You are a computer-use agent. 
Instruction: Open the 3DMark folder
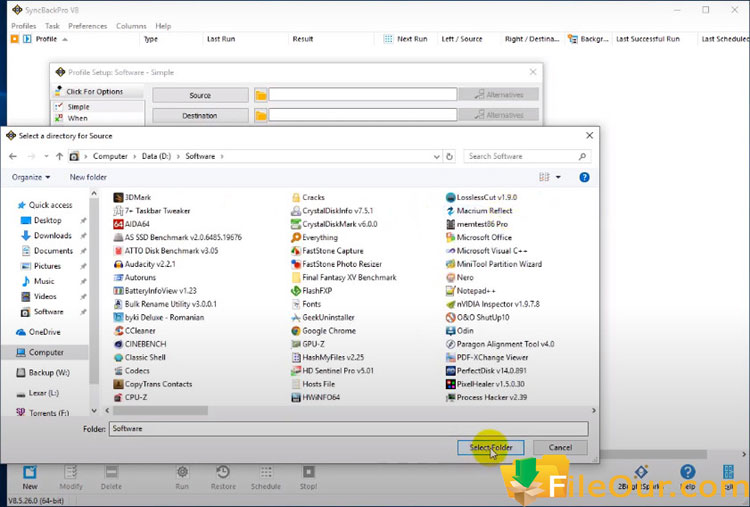(x=132, y=198)
